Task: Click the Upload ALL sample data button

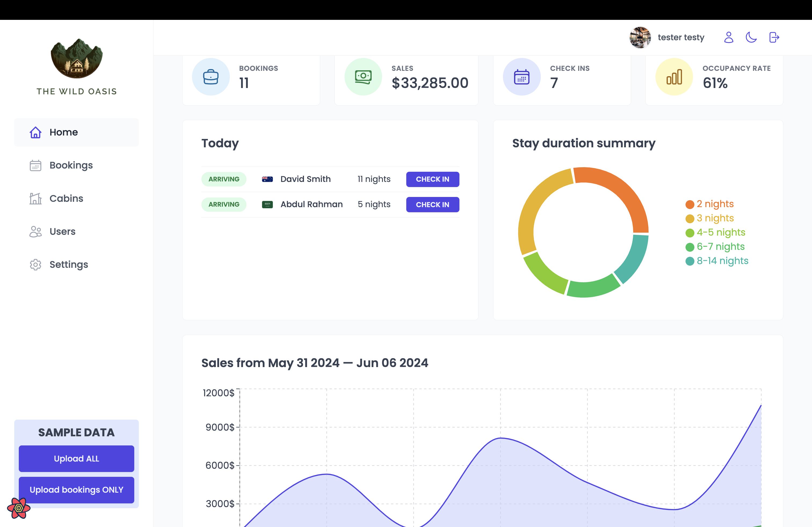Action: 77,459
